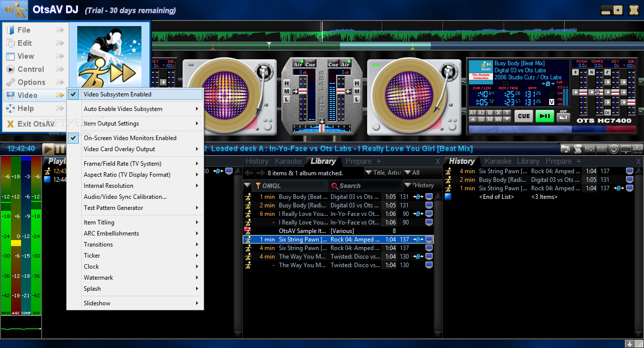Screen dimensions: 644x348
Task: Click the CUT button on deck B
Action: tap(563, 117)
